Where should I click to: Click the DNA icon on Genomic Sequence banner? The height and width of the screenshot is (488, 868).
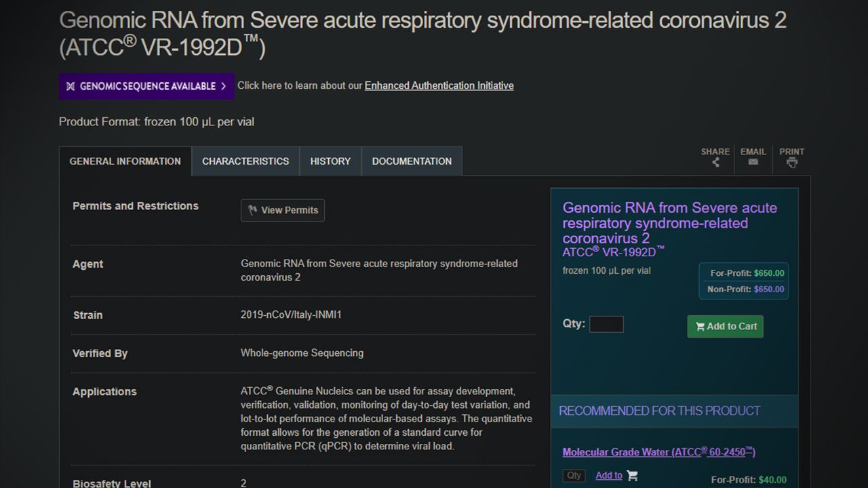tap(71, 86)
